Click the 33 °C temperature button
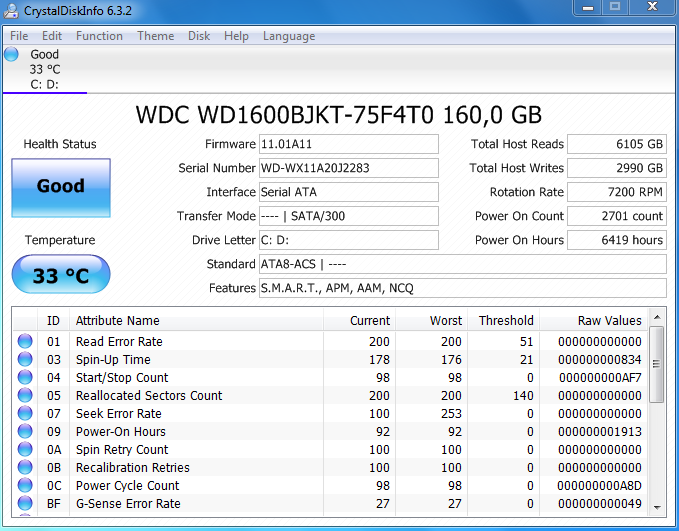The image size is (679, 531). click(61, 274)
